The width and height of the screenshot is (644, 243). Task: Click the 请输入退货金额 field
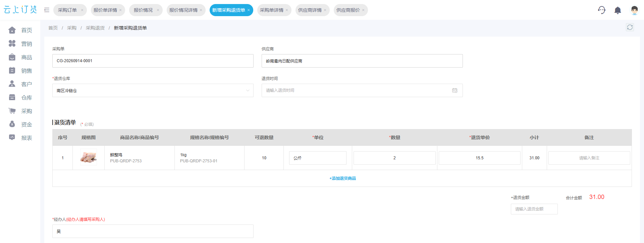tap(534, 209)
